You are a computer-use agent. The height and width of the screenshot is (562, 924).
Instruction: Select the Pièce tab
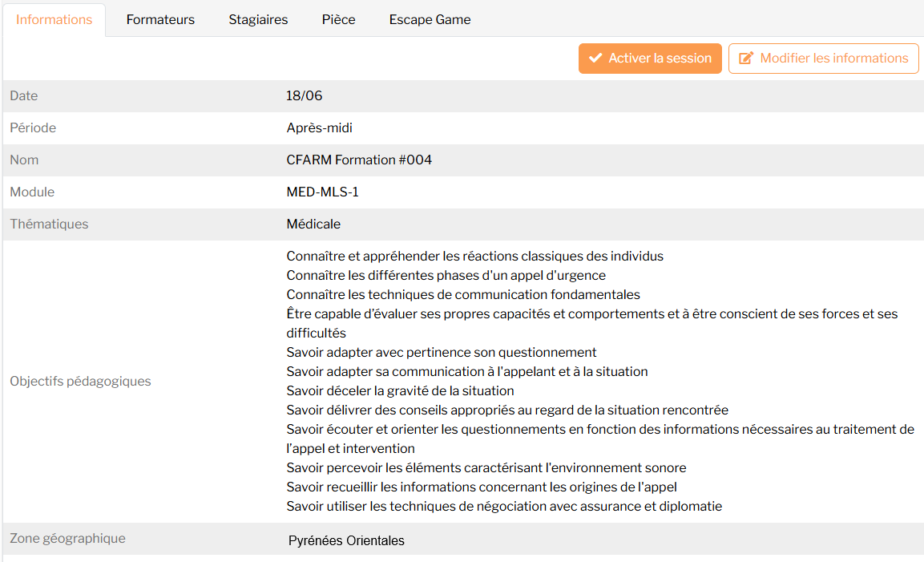(x=337, y=19)
